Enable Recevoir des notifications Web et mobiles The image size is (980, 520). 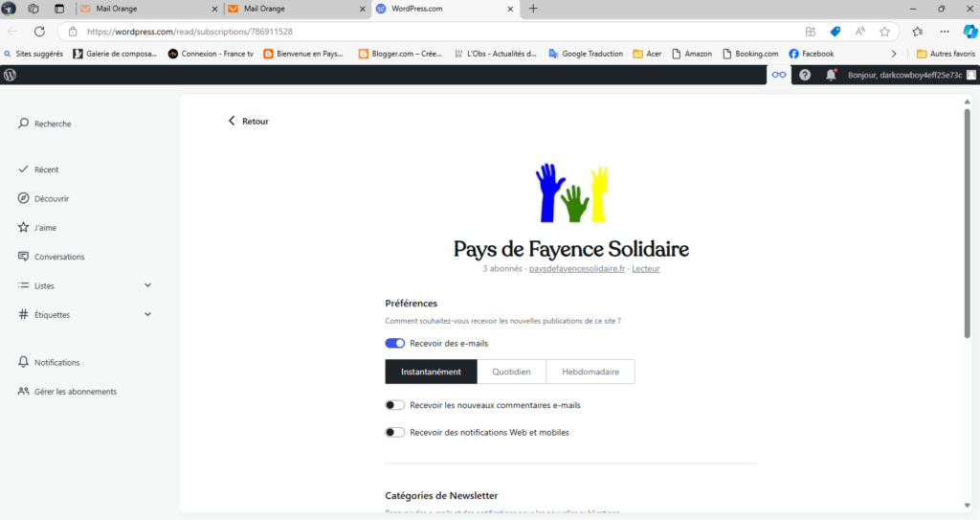tap(394, 432)
